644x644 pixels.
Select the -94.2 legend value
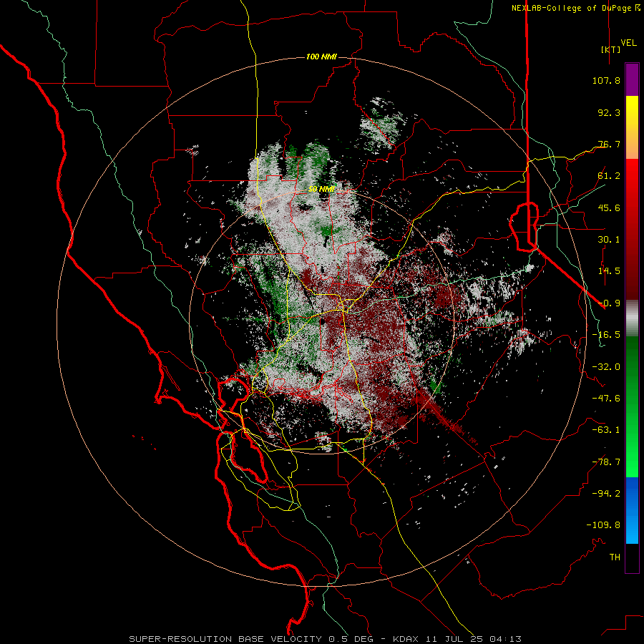click(x=606, y=493)
